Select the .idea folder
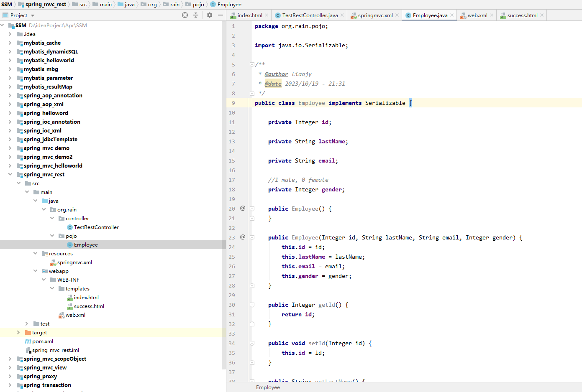This screenshot has width=582, height=392. [29, 34]
